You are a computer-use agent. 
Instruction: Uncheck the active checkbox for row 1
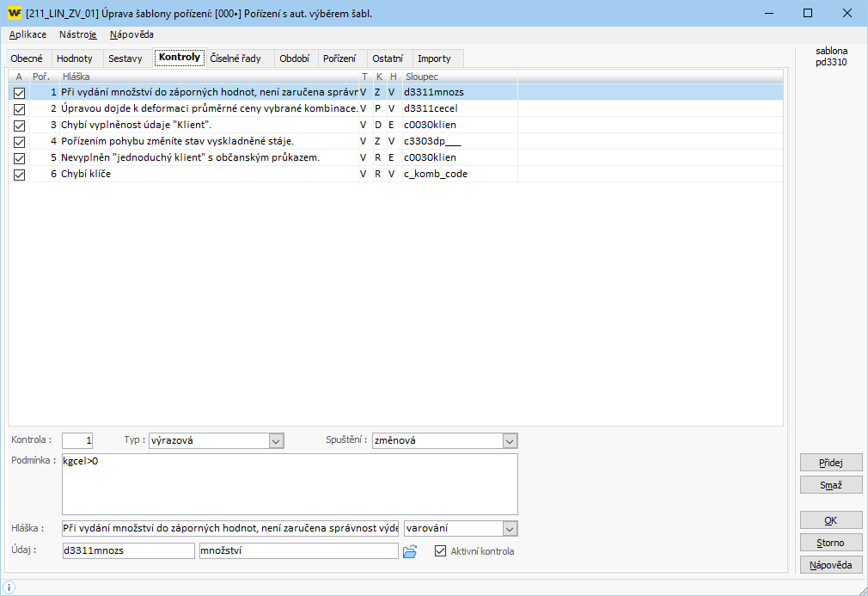(19, 92)
